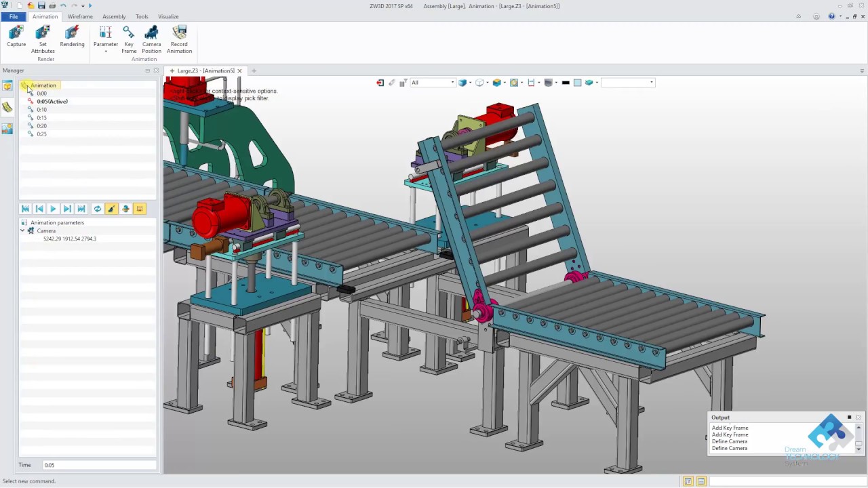The image size is (868, 488).
Task: Toggle the highlighted motion option beside the loop button
Action: pos(111,209)
